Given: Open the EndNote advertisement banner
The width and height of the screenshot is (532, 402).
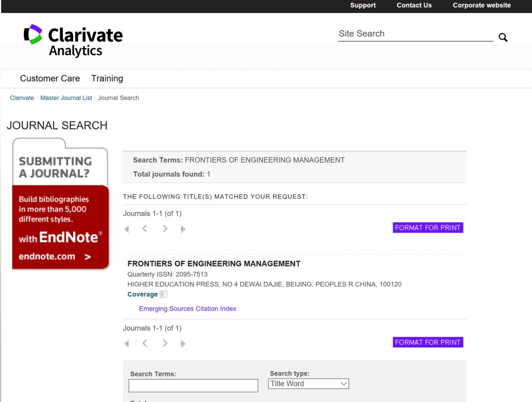Looking at the screenshot, I should (60, 204).
